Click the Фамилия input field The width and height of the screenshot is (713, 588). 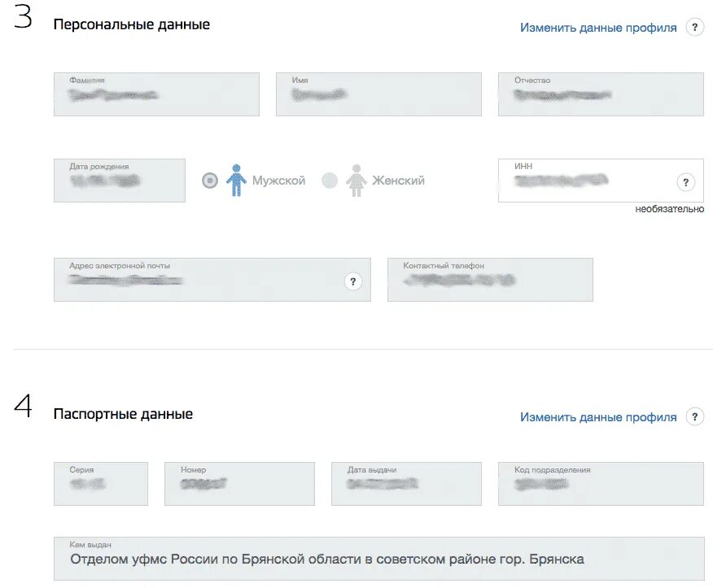156,94
